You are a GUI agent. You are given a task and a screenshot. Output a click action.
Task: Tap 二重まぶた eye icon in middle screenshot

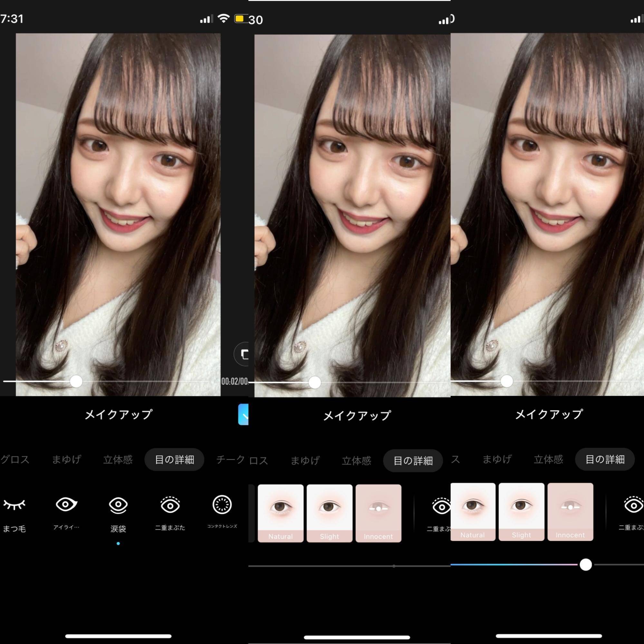441,507
